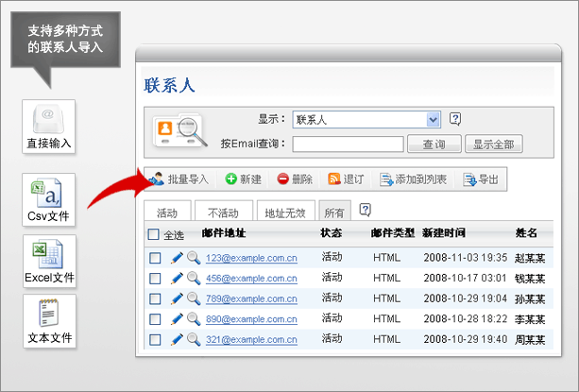Select the 文本文件 notepad icon

pyautogui.click(x=49, y=321)
